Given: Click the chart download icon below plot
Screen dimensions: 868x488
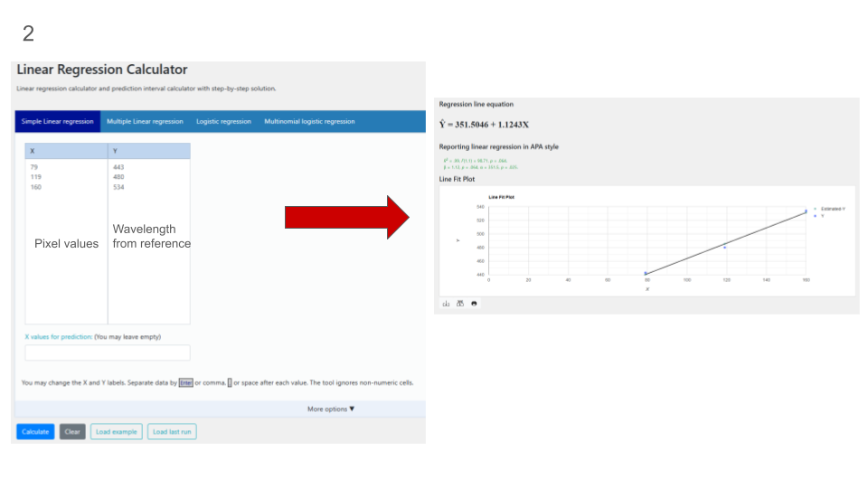Looking at the screenshot, I should pyautogui.click(x=446, y=304).
